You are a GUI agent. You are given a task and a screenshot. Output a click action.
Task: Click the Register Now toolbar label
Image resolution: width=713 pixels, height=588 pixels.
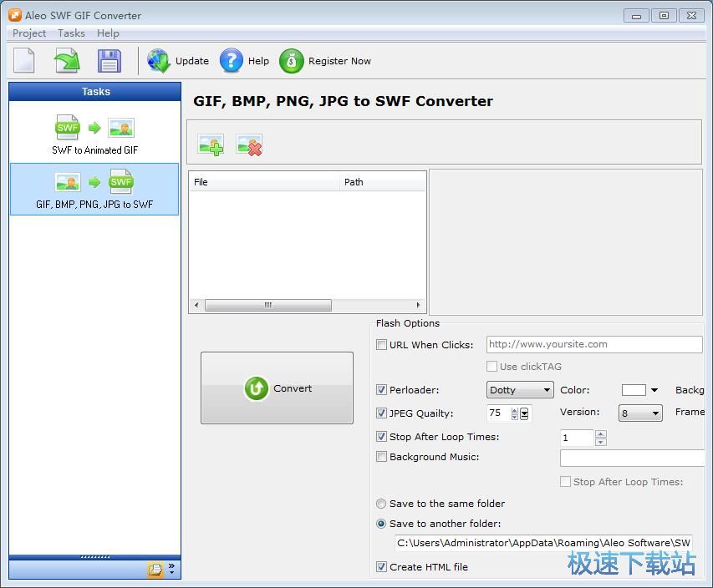click(x=339, y=61)
